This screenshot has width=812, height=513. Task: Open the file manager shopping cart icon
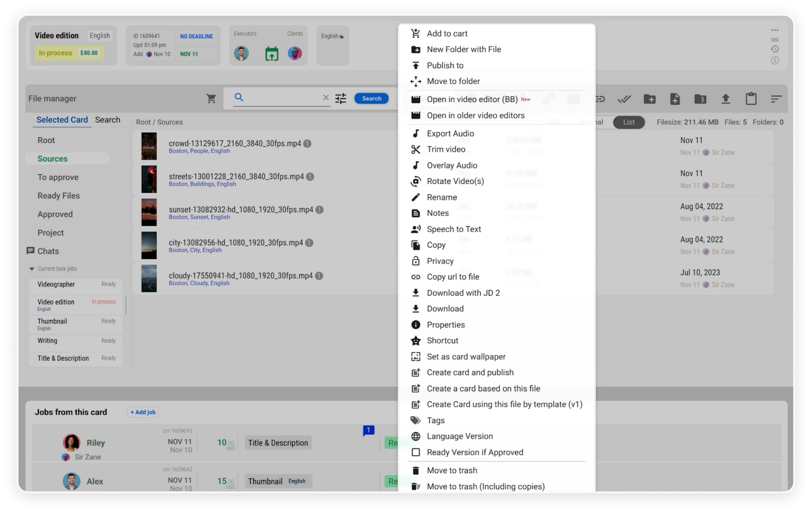click(x=211, y=99)
